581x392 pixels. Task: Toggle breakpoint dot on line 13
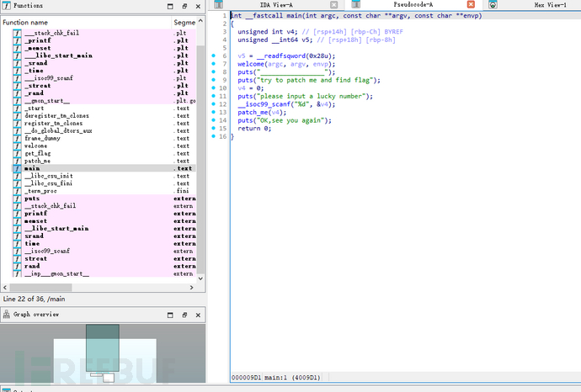coord(214,111)
